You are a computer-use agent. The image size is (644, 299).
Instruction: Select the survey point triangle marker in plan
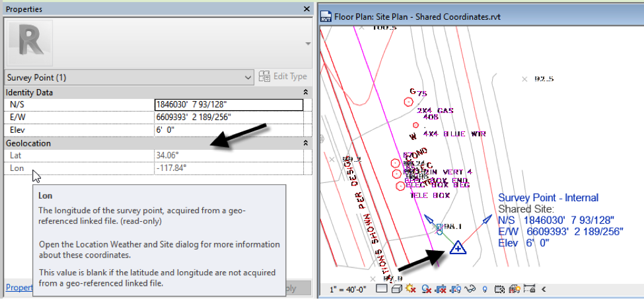click(456, 248)
